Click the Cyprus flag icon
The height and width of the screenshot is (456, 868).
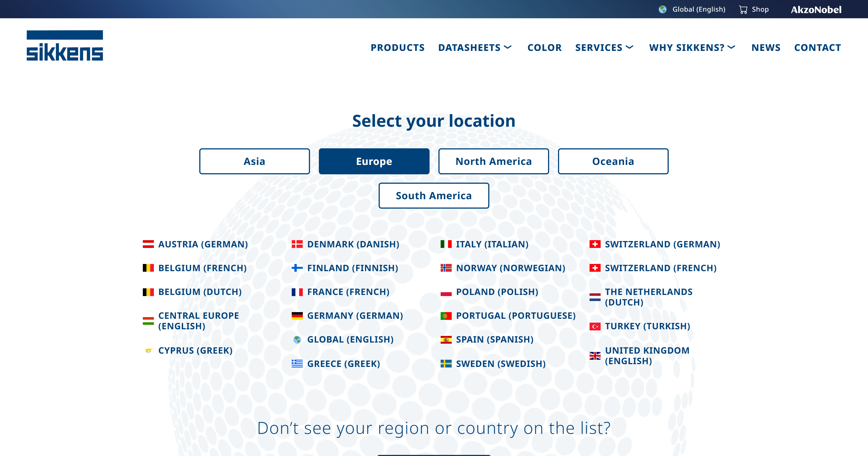(x=148, y=351)
